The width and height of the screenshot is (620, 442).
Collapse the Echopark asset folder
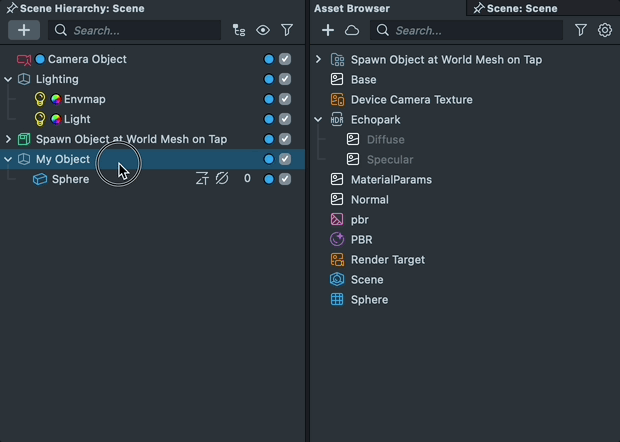[x=318, y=119]
